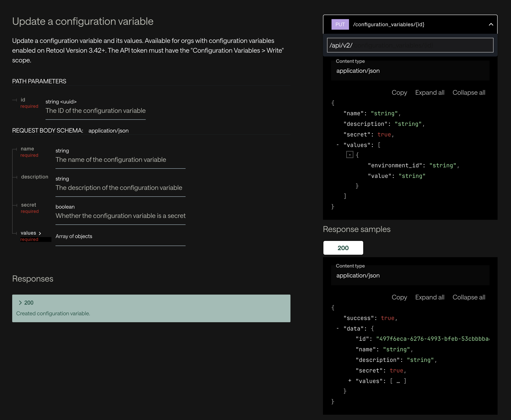Click the name schema property

tap(27, 149)
